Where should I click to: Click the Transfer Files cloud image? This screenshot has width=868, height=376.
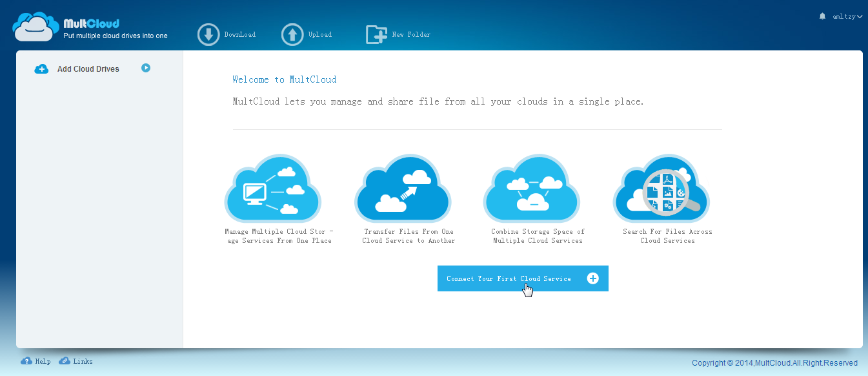pyautogui.click(x=403, y=189)
